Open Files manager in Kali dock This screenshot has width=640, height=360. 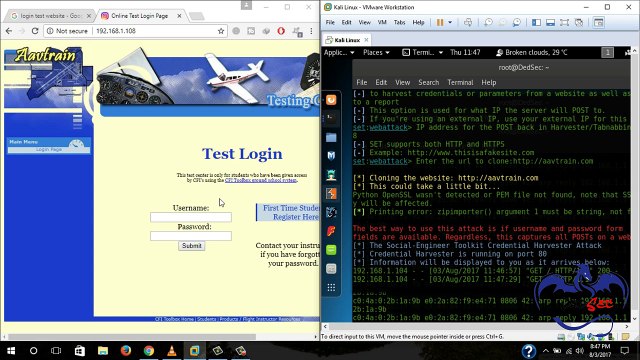(331, 138)
